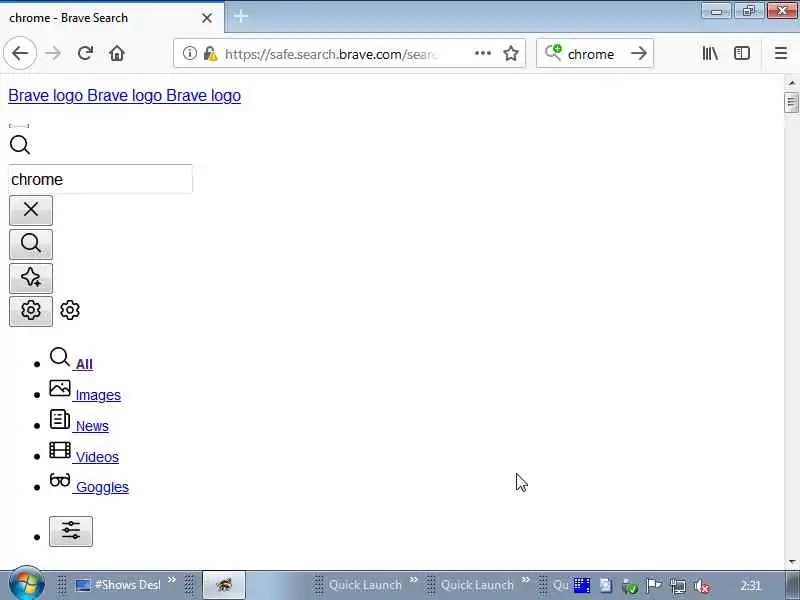The image size is (800, 600).
Task: Click the blue grid tray icon
Action: pos(582,585)
